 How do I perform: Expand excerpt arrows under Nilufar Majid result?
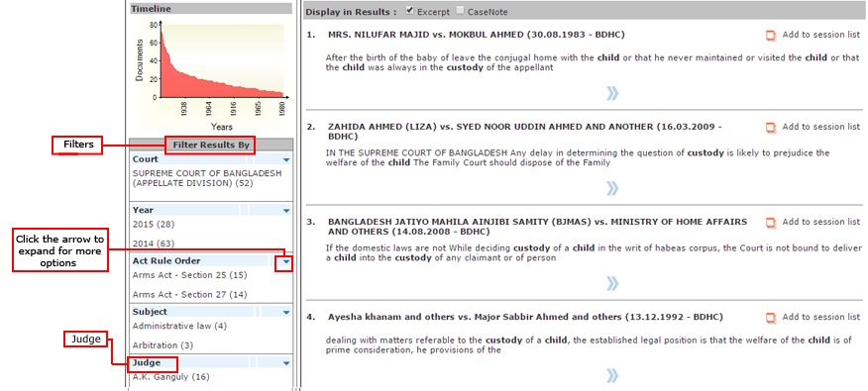click(611, 93)
